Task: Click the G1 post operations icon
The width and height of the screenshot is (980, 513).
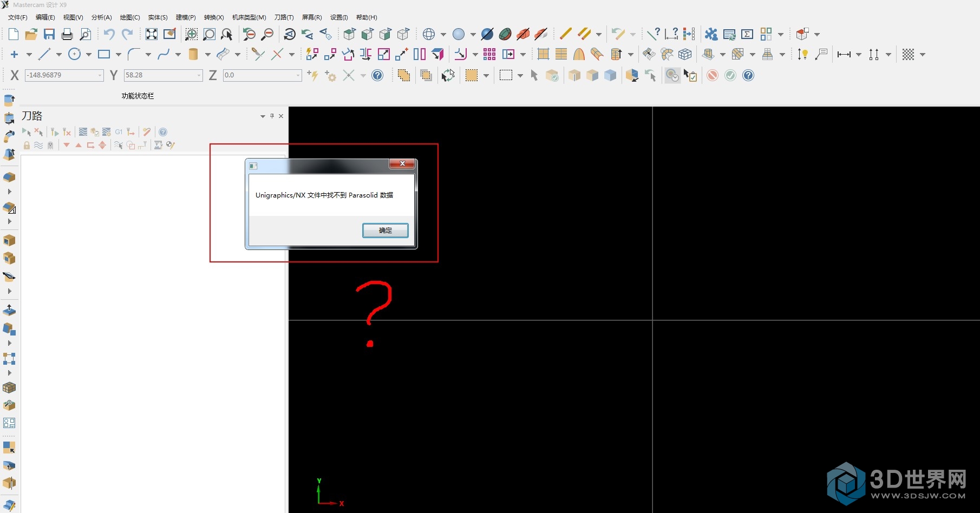Action: pos(119,132)
